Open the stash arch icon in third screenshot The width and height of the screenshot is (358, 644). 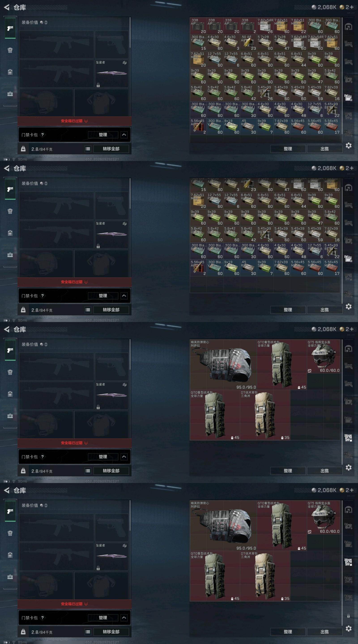pyautogui.click(x=349, y=349)
